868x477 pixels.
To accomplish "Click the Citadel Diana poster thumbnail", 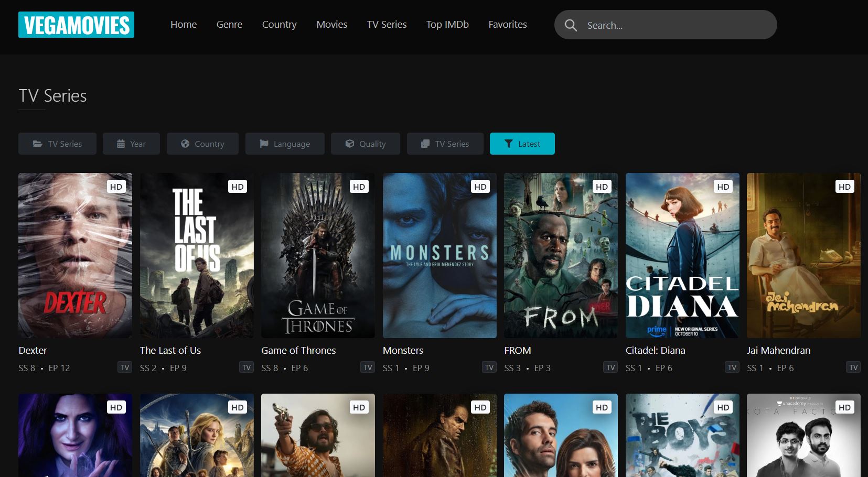I will [682, 255].
